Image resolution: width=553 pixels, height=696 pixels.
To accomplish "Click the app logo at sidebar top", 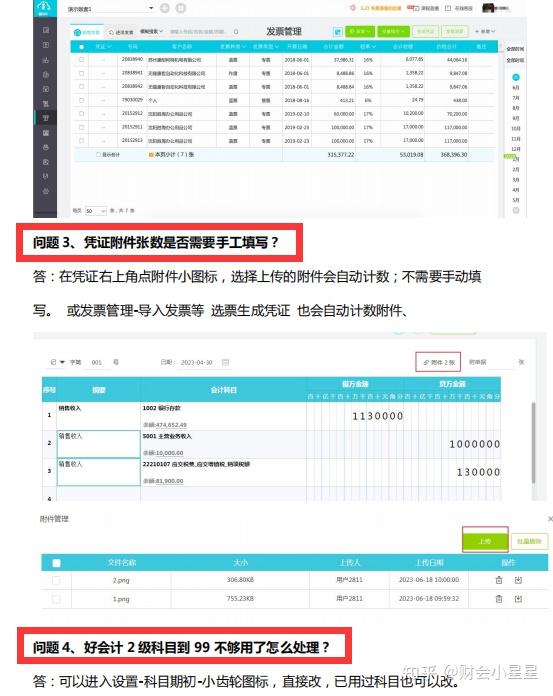I will (45, 8).
